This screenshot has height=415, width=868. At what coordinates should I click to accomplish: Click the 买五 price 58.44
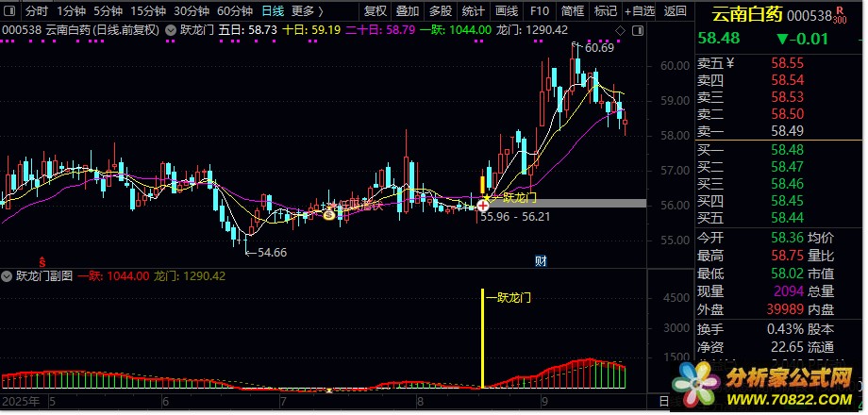787,218
